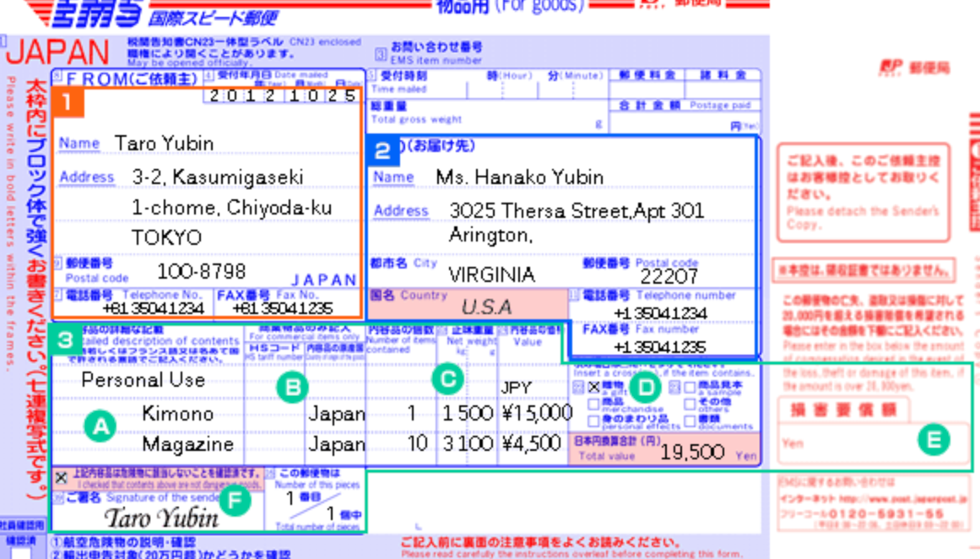Tick the 'a gift' checkbox
Image resolution: width=980 pixels, height=559 pixels.
tap(593, 387)
